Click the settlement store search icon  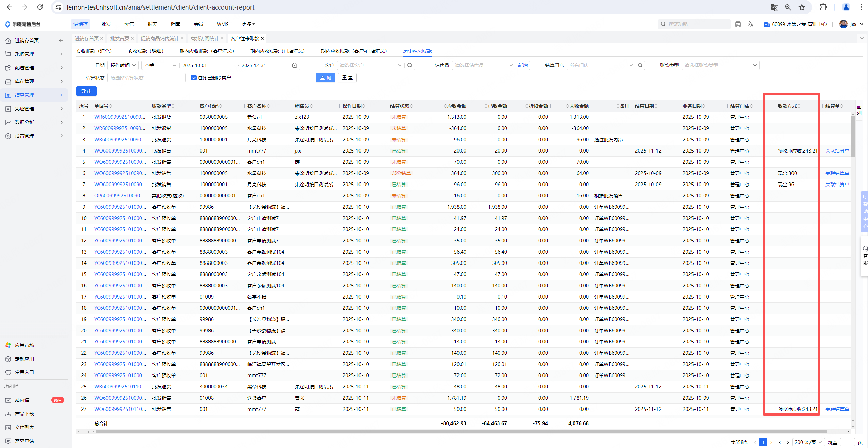click(640, 65)
